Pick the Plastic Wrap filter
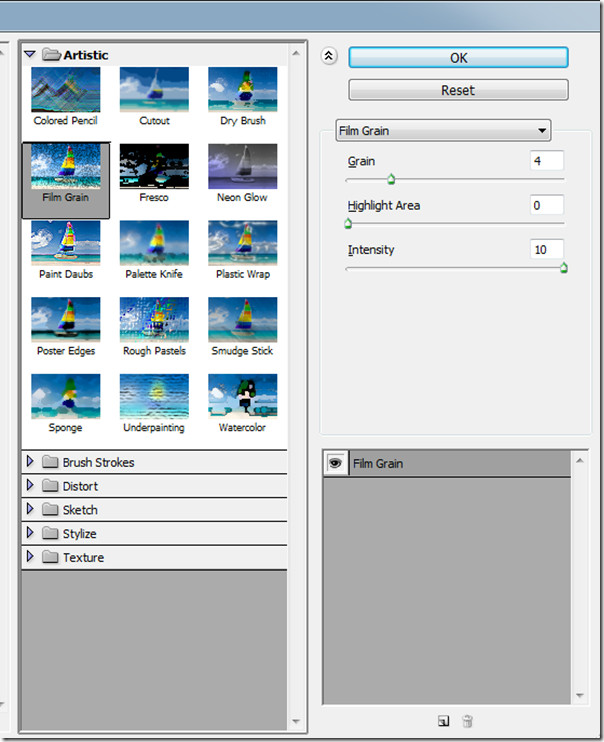The image size is (604, 742). point(242,243)
